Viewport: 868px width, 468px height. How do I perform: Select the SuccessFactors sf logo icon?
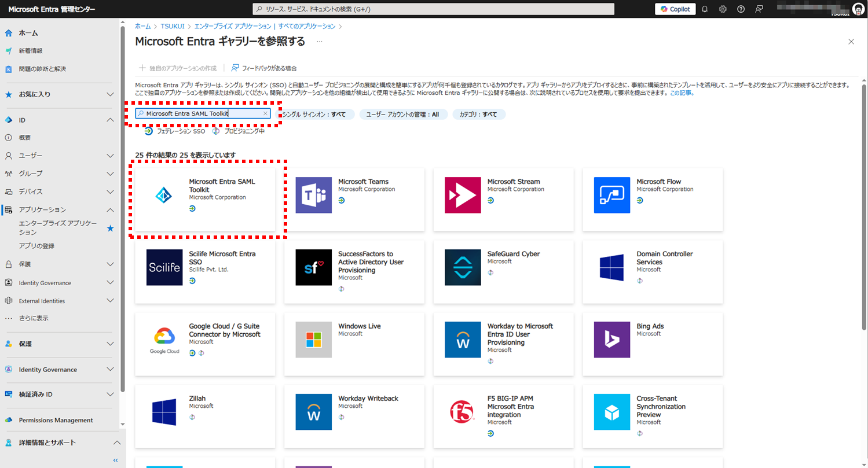point(313,268)
